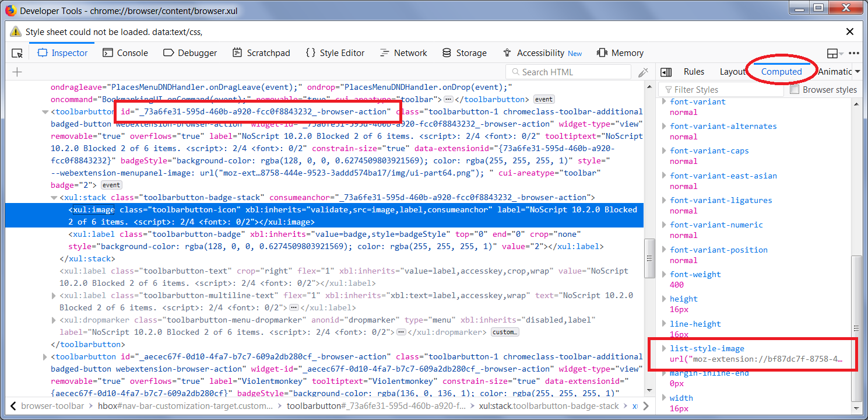Open the DevTools more options menu
868x420 pixels.
click(x=854, y=53)
